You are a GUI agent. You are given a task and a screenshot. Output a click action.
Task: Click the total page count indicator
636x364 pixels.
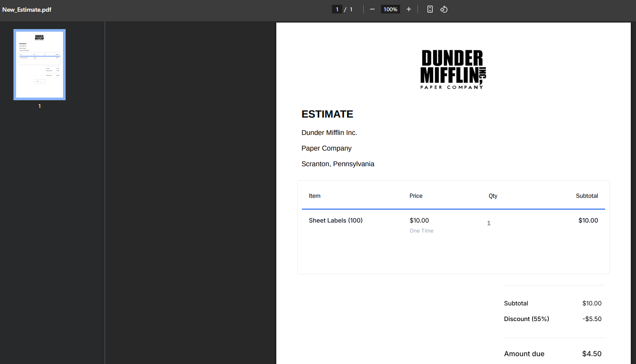(x=351, y=9)
